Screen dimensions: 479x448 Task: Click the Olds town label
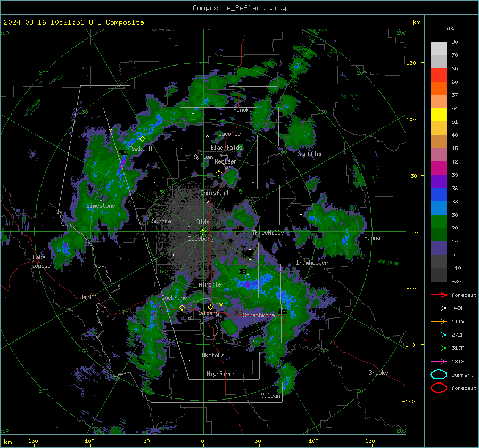point(203,222)
